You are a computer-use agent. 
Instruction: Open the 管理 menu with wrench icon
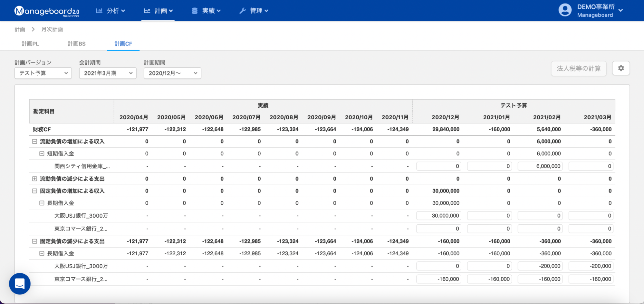click(x=254, y=11)
